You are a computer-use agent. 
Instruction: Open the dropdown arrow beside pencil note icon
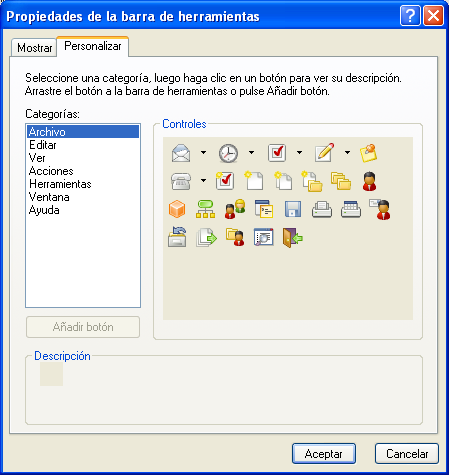[347, 153]
